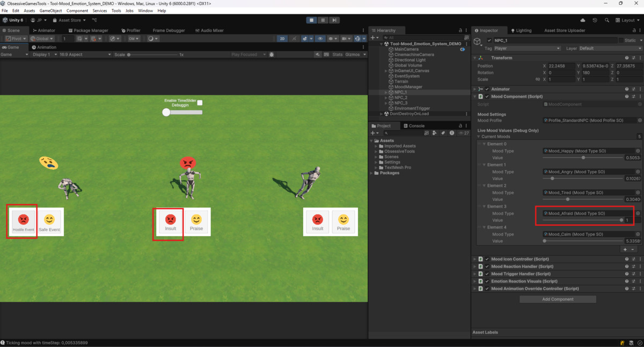Advance one frame with the Step button
Screen dimensions: 644x347
tap(334, 20)
